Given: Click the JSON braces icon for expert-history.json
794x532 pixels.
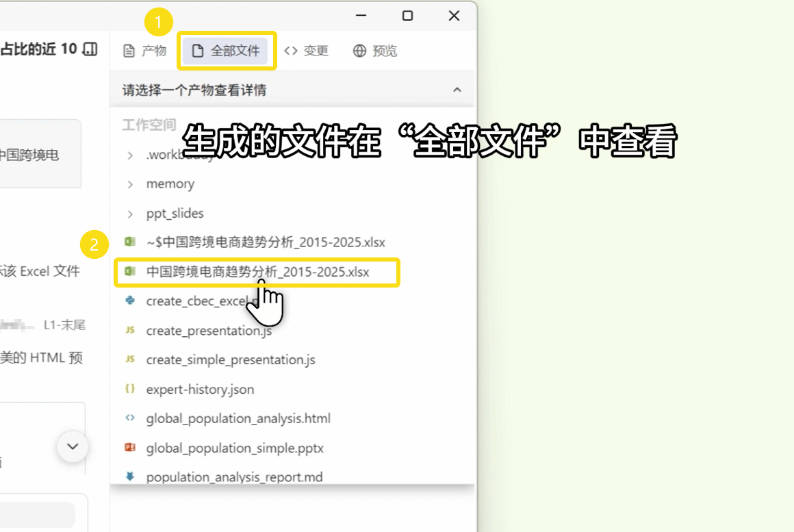Looking at the screenshot, I should click(129, 389).
